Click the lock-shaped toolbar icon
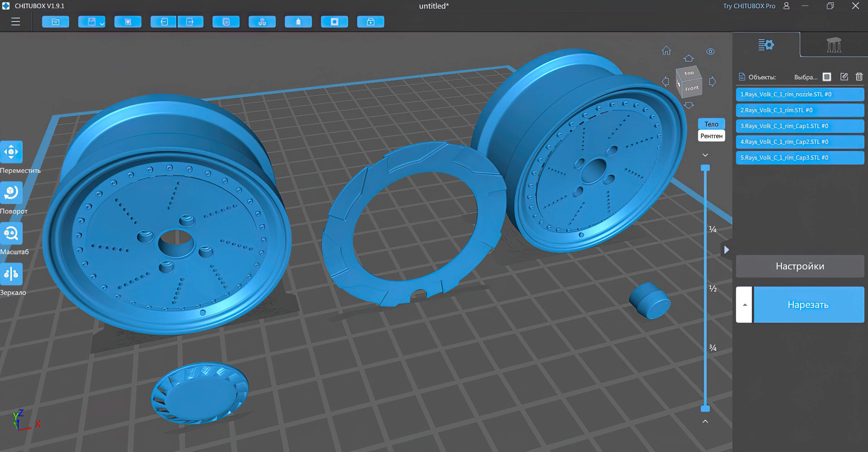The height and width of the screenshot is (452, 868). (x=371, y=22)
